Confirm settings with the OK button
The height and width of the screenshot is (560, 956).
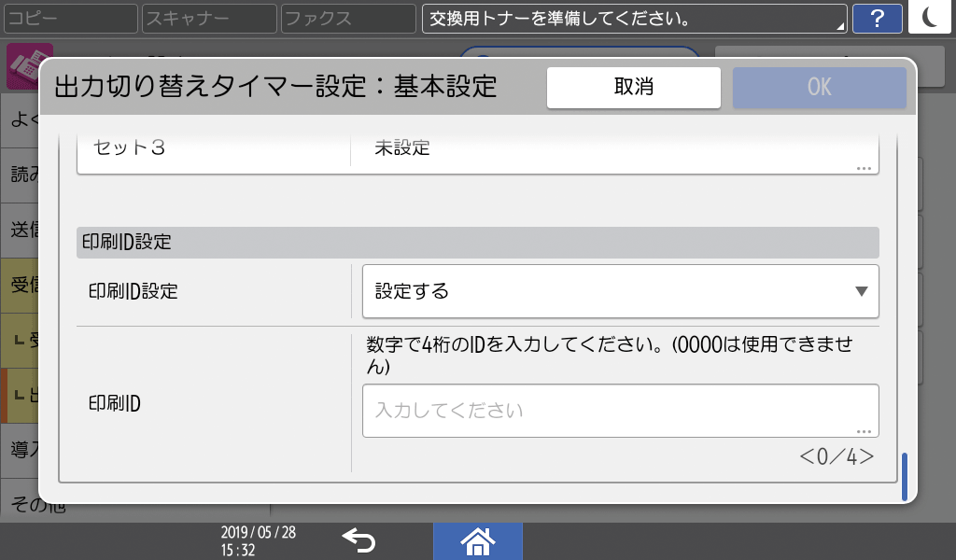[819, 87]
